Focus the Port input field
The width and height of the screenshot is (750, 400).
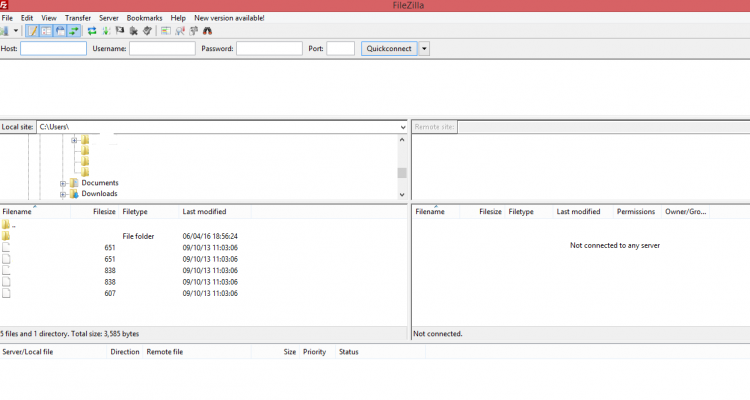coord(341,48)
